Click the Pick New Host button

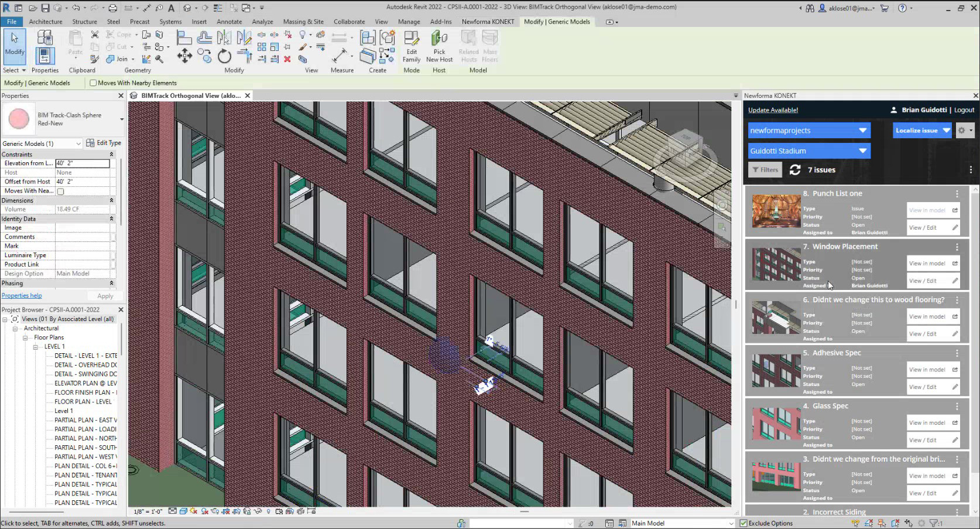point(439,47)
